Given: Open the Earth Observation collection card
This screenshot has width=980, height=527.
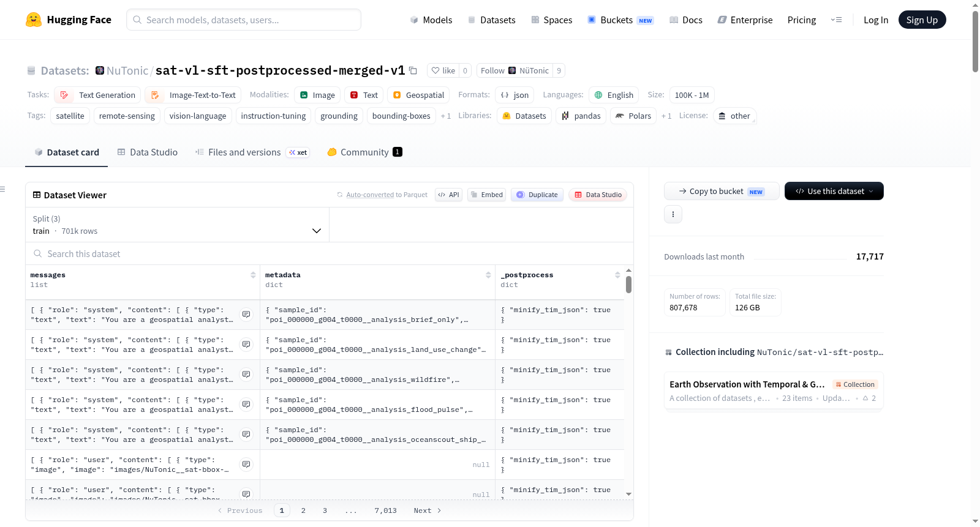Looking at the screenshot, I should click(x=774, y=391).
